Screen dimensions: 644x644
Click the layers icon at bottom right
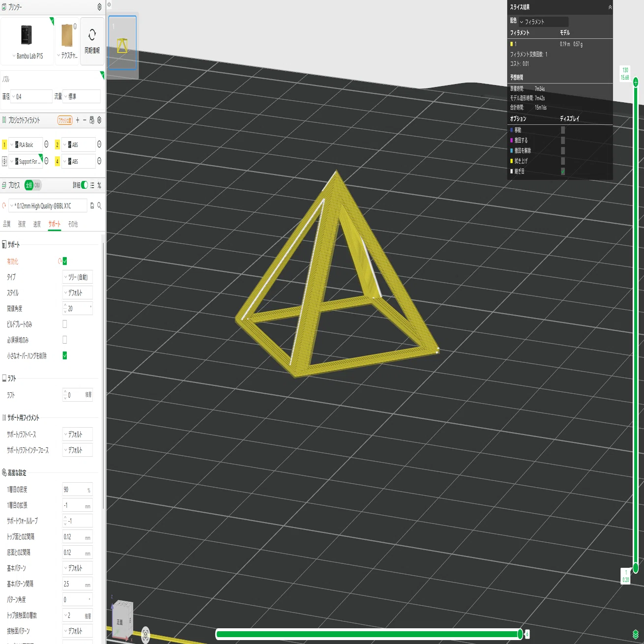[x=636, y=634]
